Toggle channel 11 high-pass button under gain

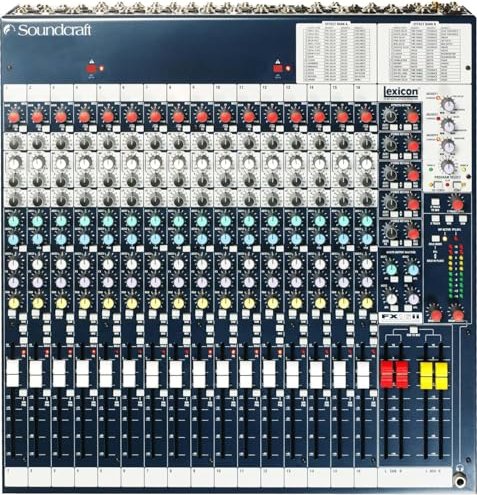(257, 128)
